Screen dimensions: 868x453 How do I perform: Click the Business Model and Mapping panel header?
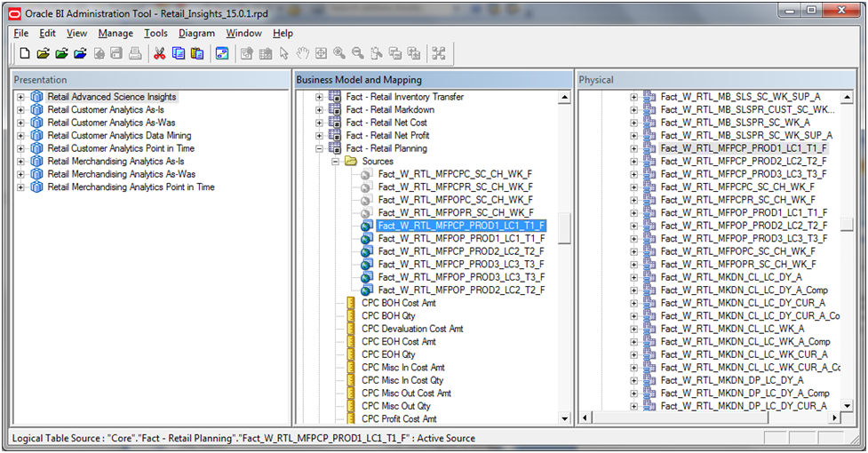click(x=433, y=80)
